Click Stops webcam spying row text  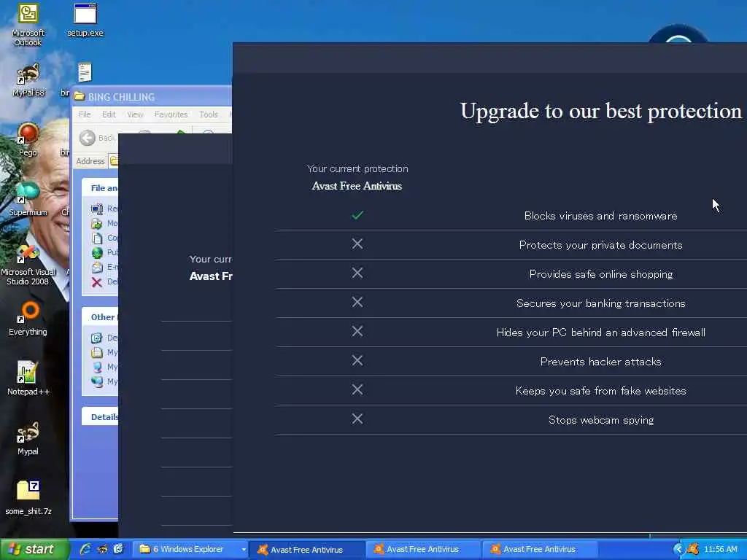click(x=601, y=420)
